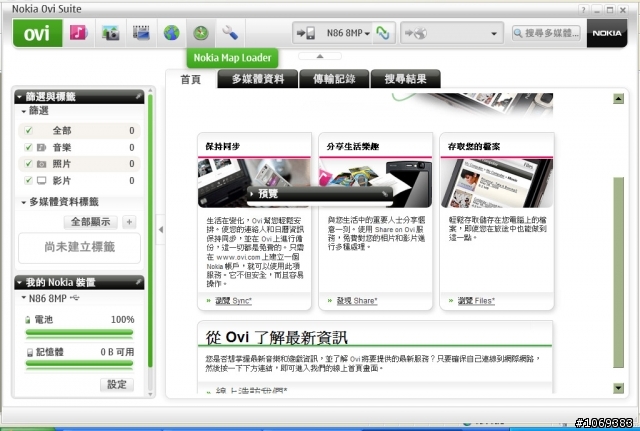Click the green sidebar scrollbar thumb
The image size is (640, 431).
tap(150, 231)
